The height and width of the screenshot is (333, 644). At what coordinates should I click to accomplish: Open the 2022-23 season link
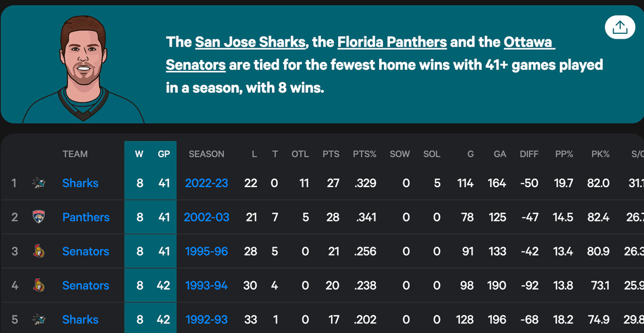206,183
